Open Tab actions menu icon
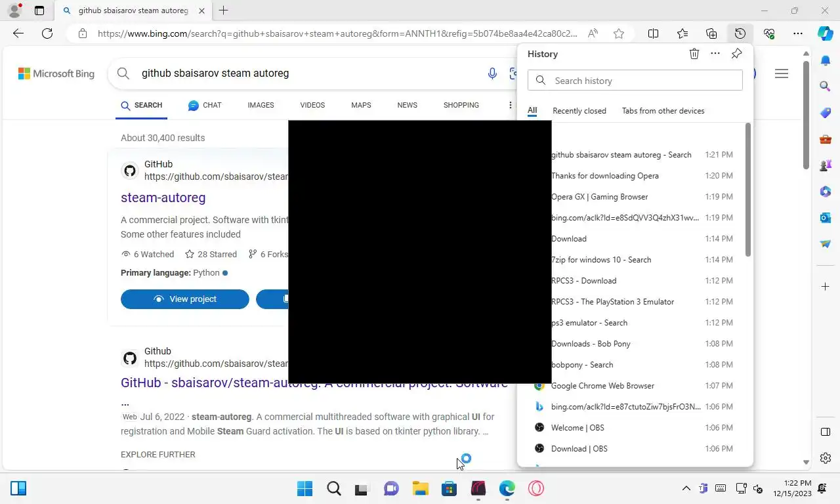Image resolution: width=840 pixels, height=504 pixels. pyautogui.click(x=39, y=10)
